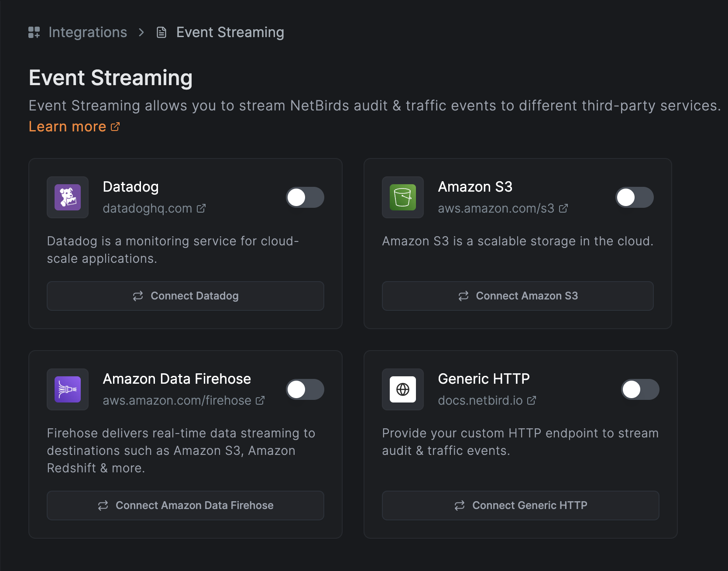Turn on the Amazon S3 switch
This screenshot has width=728, height=571.
pos(635,197)
